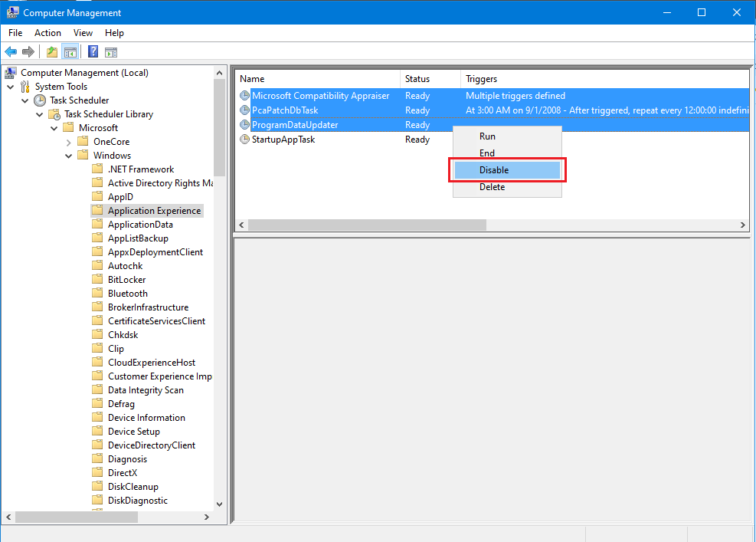756x542 pixels.
Task: Open the File menu
Action: pyautogui.click(x=15, y=33)
